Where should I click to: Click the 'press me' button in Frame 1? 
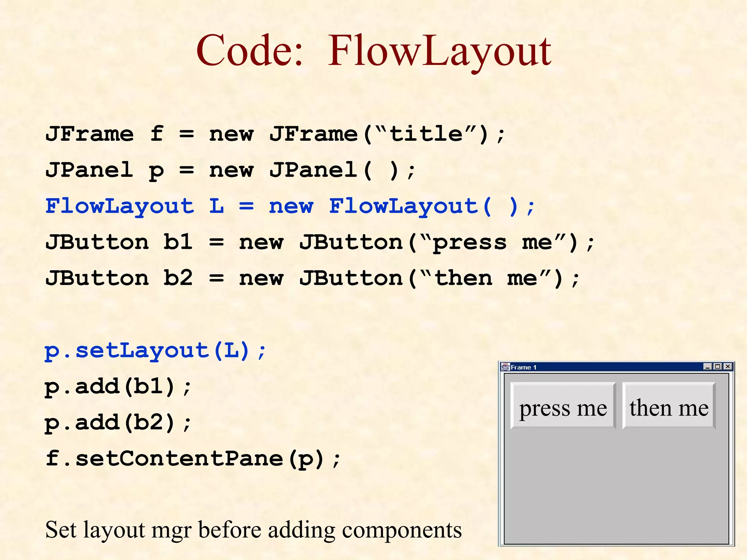[563, 405]
